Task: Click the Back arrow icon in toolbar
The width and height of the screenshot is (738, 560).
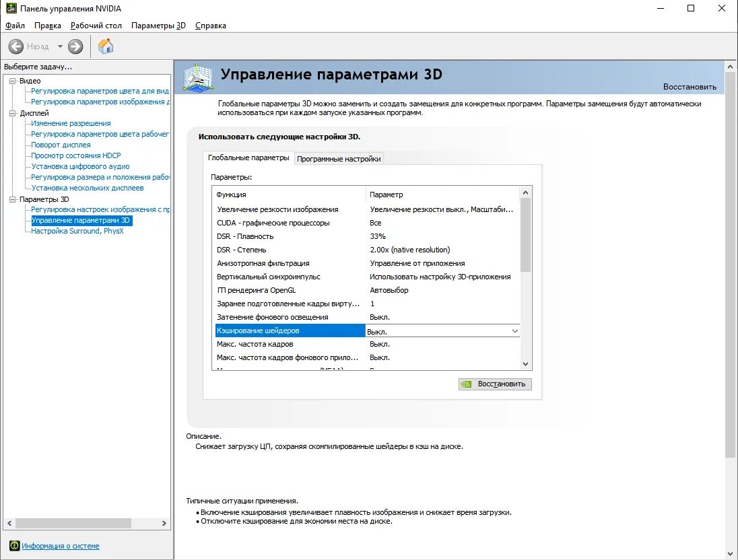Action: coord(16,46)
